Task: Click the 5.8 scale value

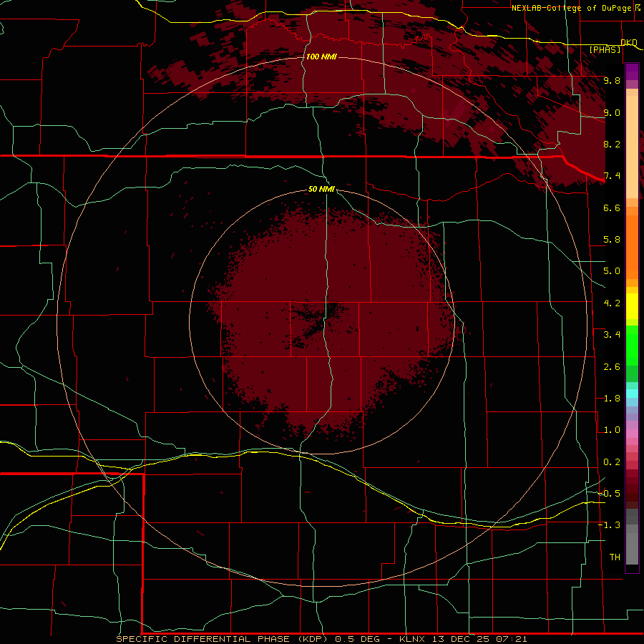Action: [x=612, y=240]
